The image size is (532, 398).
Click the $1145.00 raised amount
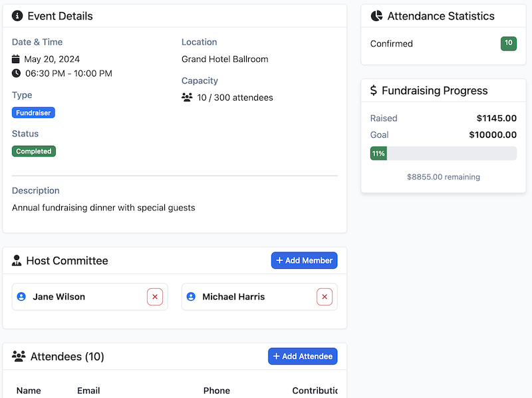(x=497, y=118)
